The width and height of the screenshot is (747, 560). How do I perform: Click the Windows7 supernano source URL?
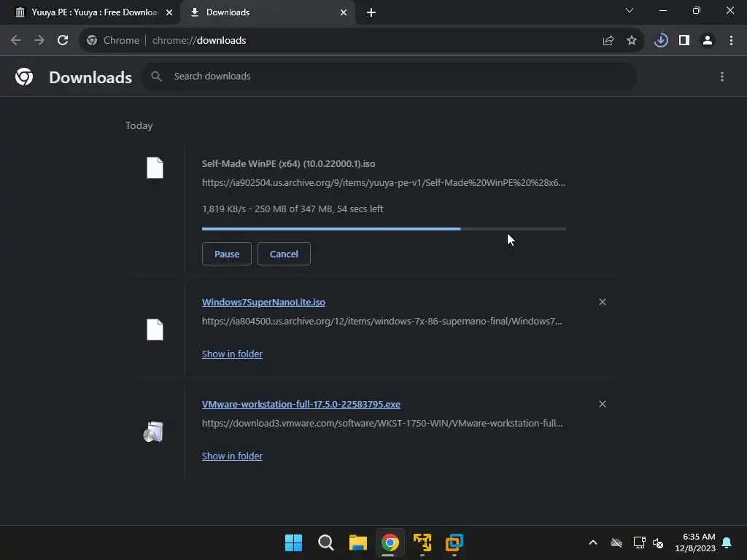coord(382,322)
